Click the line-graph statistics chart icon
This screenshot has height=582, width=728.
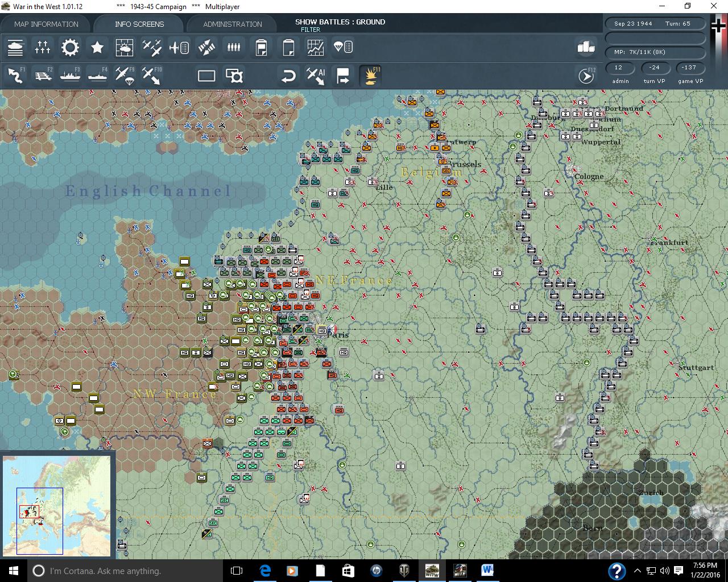[x=316, y=47]
